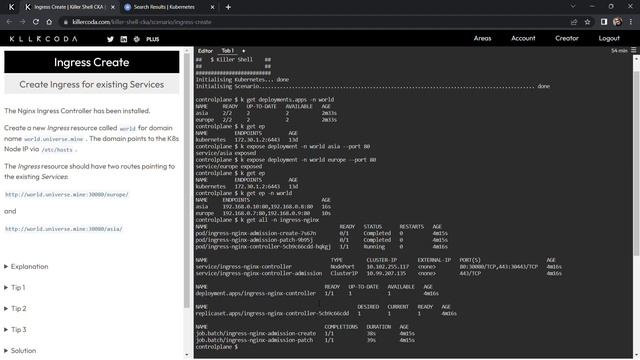640x360 pixels.
Task: Bookmark the page with the star icon
Action: pos(587,22)
